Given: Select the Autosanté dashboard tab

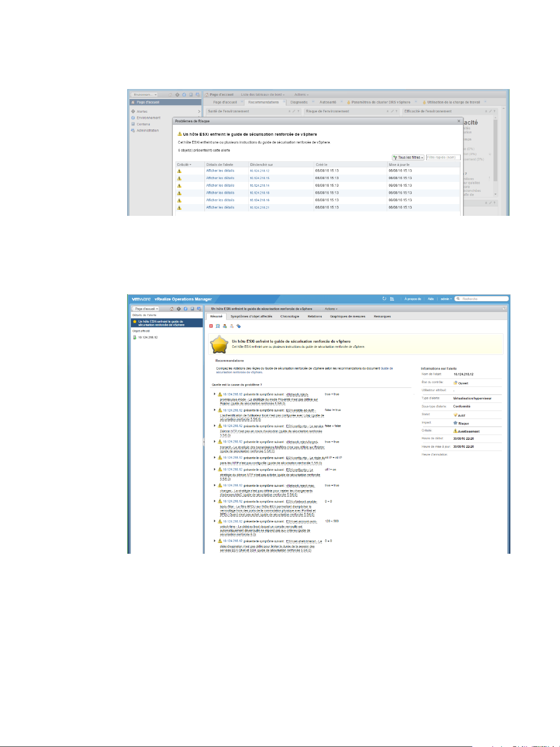Looking at the screenshot, I should coord(328,102).
